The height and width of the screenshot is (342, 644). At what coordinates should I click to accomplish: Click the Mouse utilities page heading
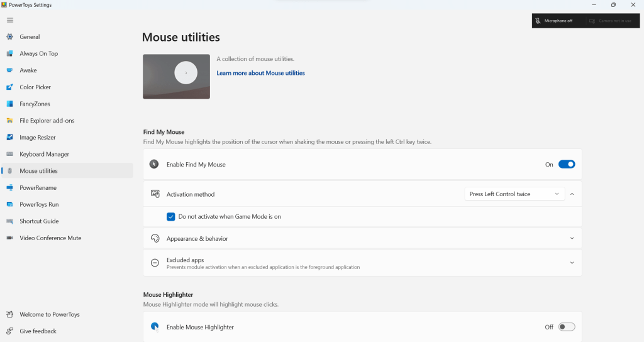pyautogui.click(x=180, y=37)
